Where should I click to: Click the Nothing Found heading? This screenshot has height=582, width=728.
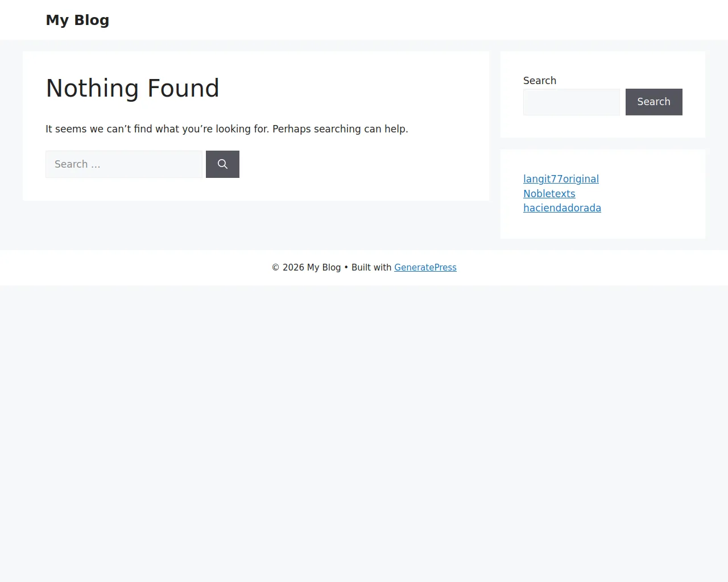pyautogui.click(x=133, y=88)
